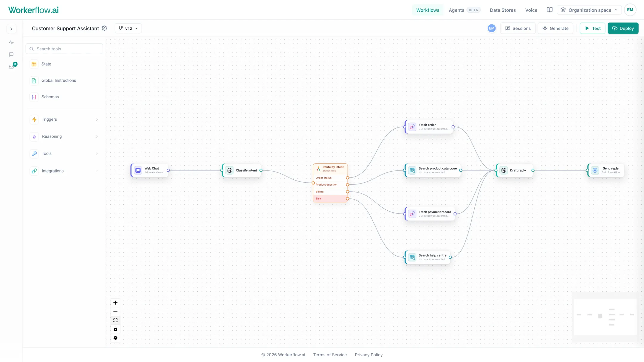Open Global Instructions item
The image size is (644, 362).
(65, 80)
